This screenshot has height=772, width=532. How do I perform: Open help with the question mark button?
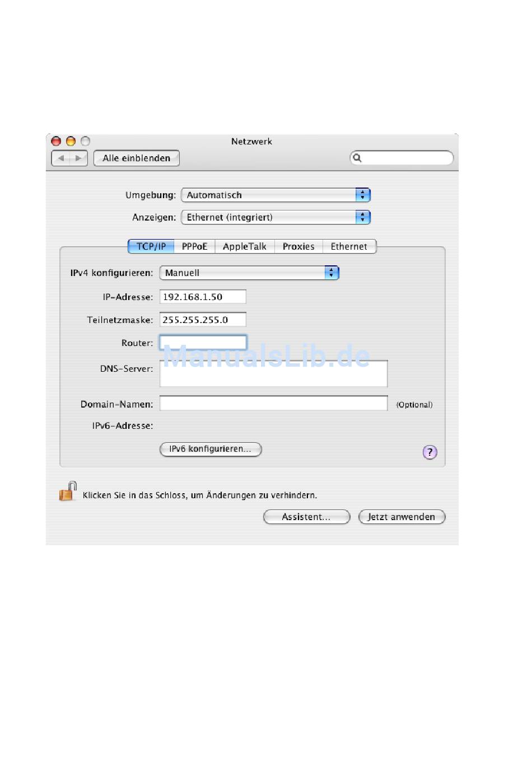point(430,452)
